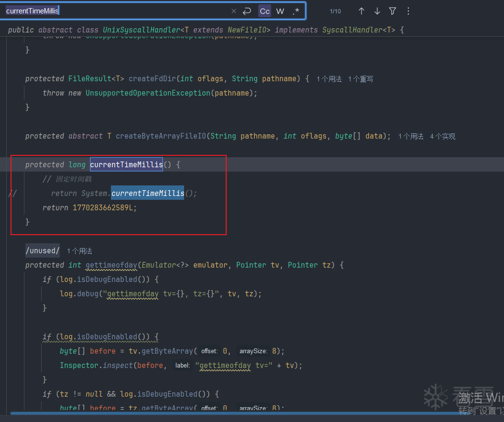Image resolution: width=504 pixels, height=422 pixels.
Task: Click the '// 固定时间戳' comment
Action: (x=67, y=179)
